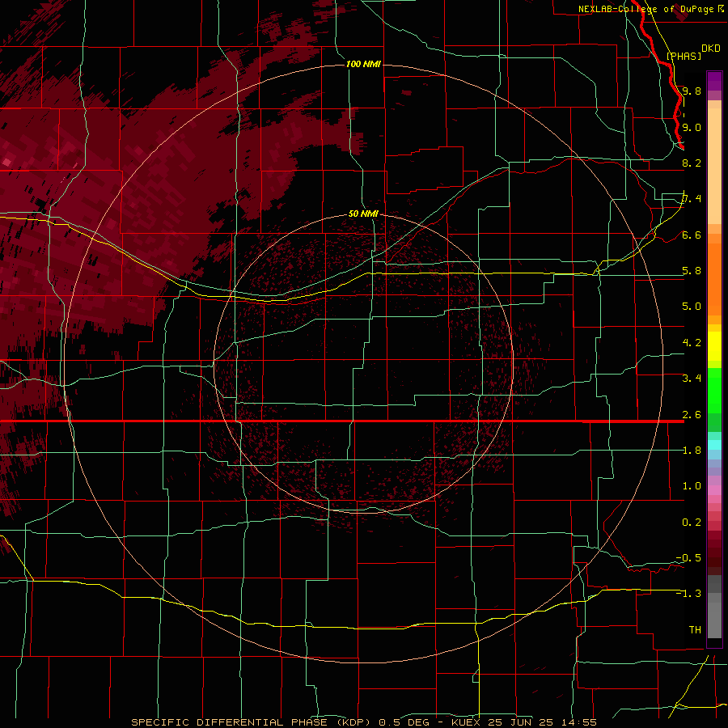Click the 1.0 value on the color scale
This screenshot has height=728, width=728.
click(692, 486)
